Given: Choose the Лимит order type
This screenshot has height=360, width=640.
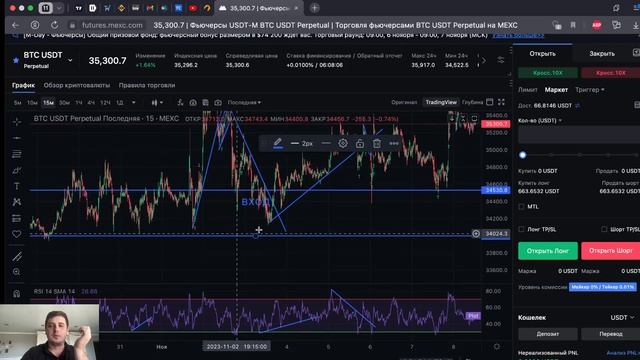Looking at the screenshot, I should point(528,89).
